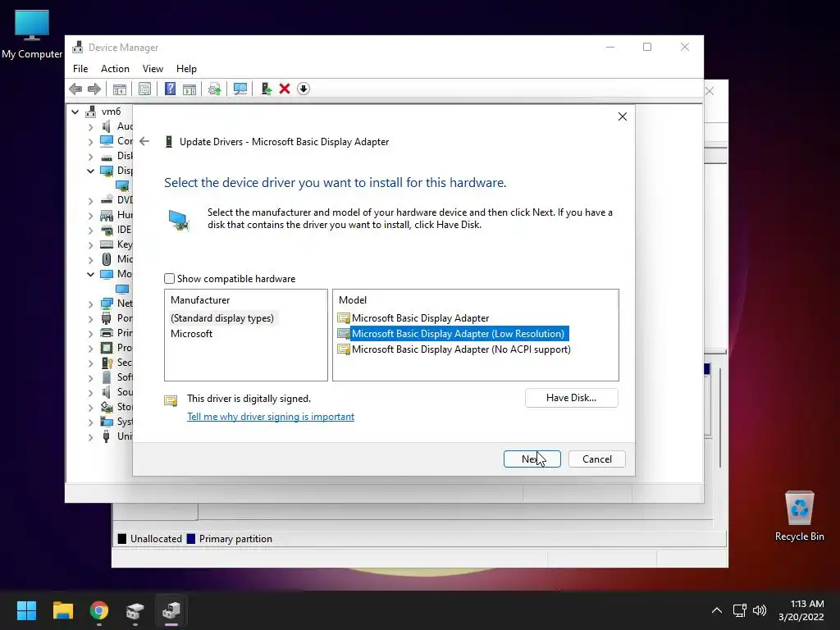
Task: Expand the Ports (Por) tree node
Action: (x=90, y=318)
